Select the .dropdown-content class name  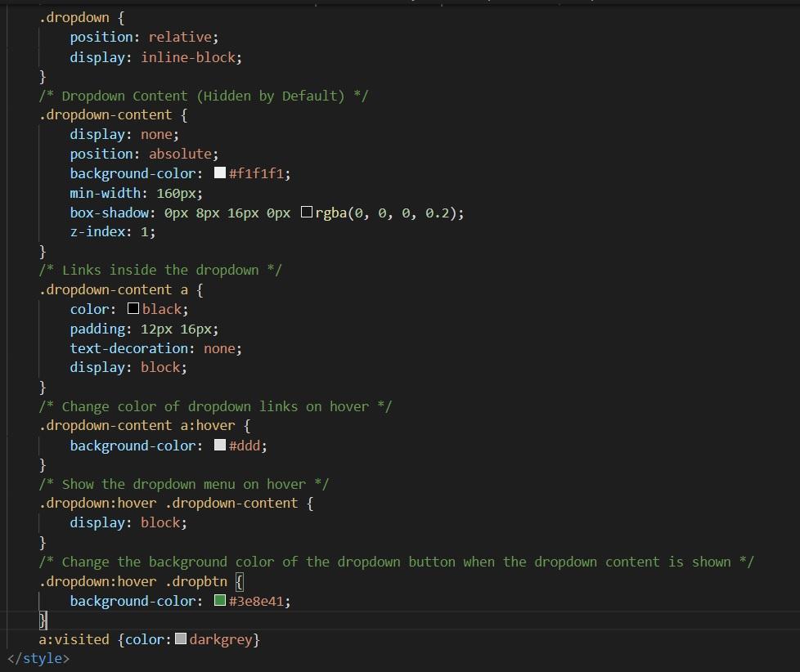(107, 114)
